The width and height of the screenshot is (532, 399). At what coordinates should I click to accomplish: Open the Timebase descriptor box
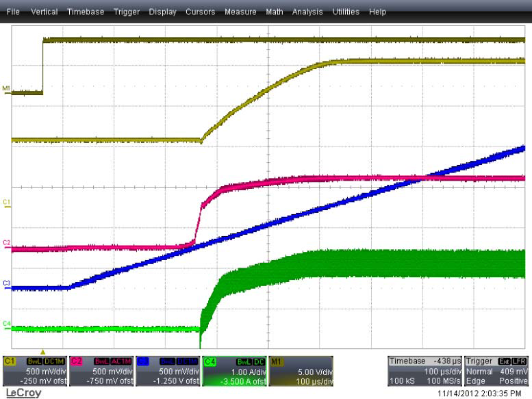tap(425, 371)
